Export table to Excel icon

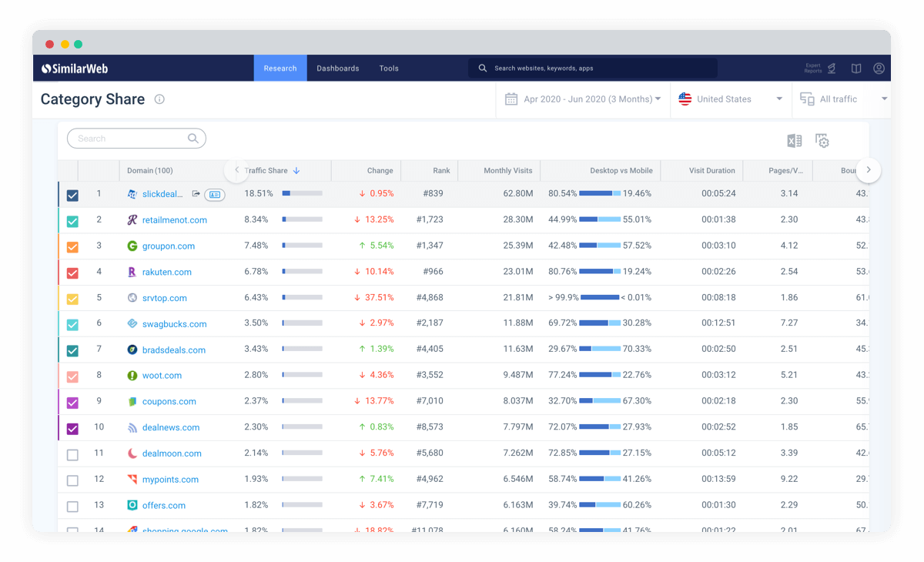pyautogui.click(x=794, y=141)
